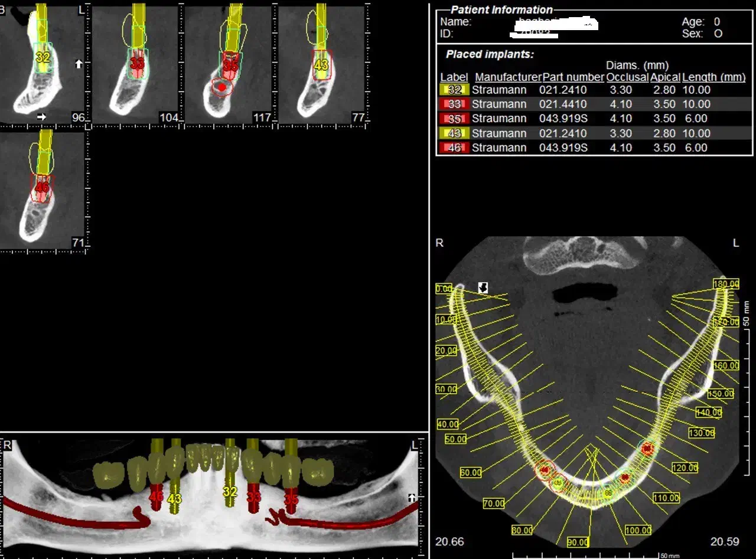This screenshot has width=756, height=559.
Task: Click the up arrow in the implant 32 cross-section
Action: coord(79,63)
